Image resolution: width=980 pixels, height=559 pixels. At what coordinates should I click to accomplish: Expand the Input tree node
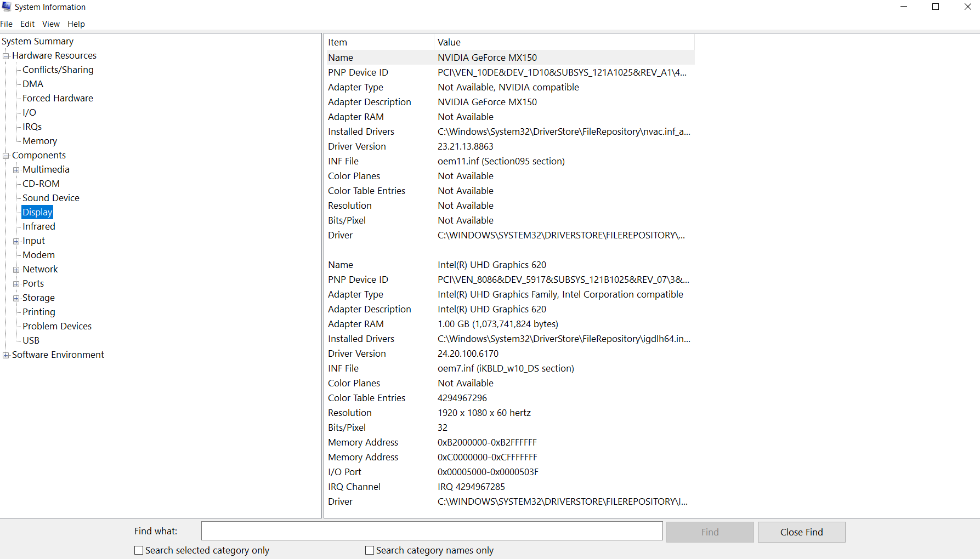tap(16, 241)
